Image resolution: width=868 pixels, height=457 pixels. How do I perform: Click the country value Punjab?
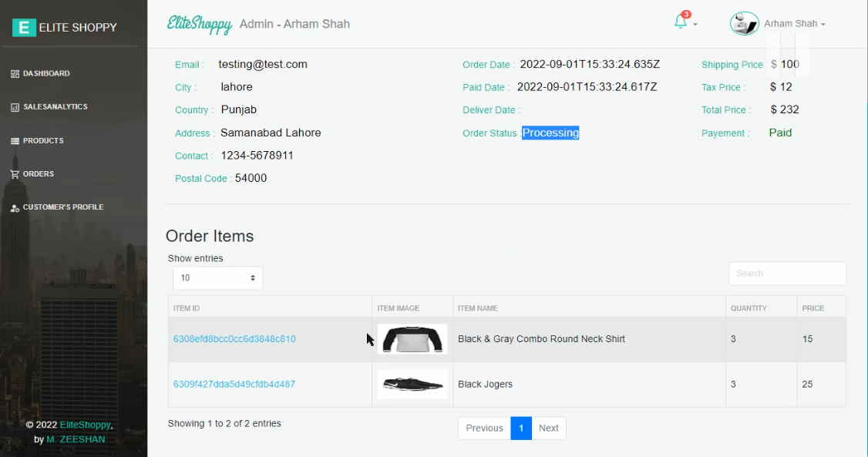click(239, 109)
